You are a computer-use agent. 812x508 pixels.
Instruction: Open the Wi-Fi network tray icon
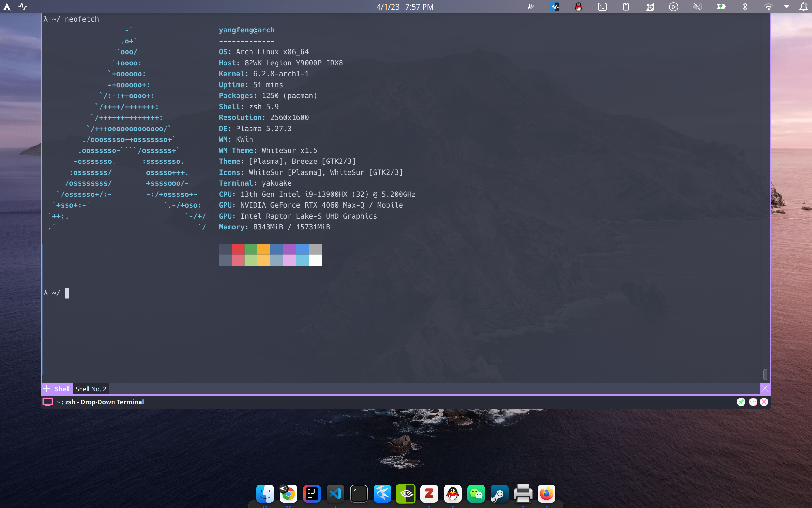click(768, 7)
